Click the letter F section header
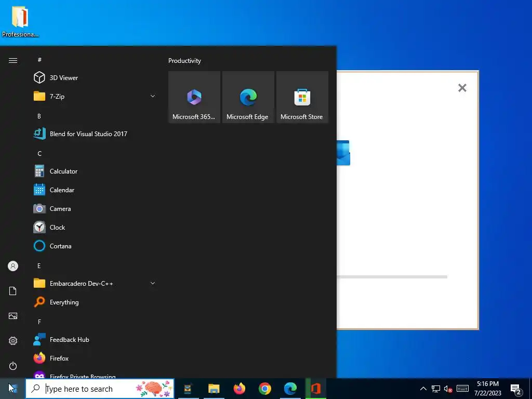 pos(39,322)
